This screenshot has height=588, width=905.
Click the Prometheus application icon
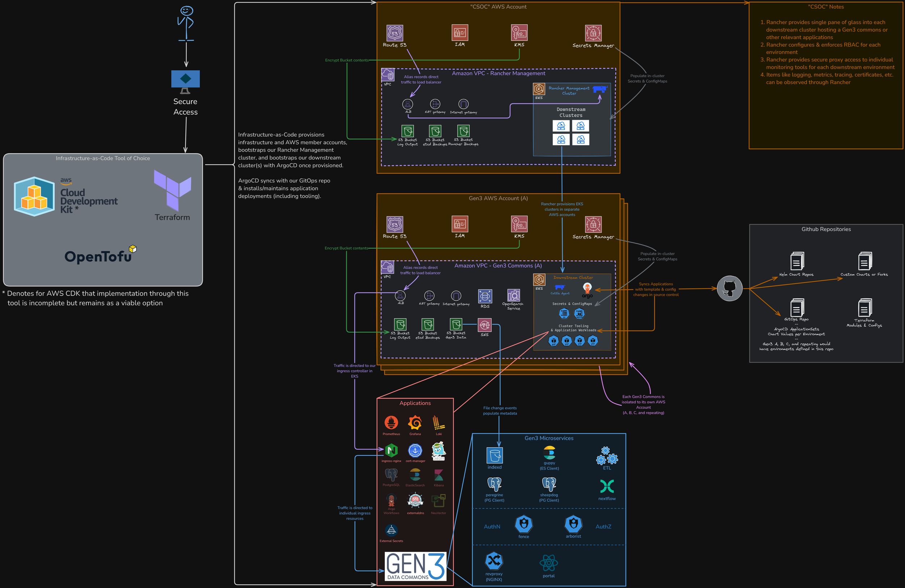[x=391, y=422]
